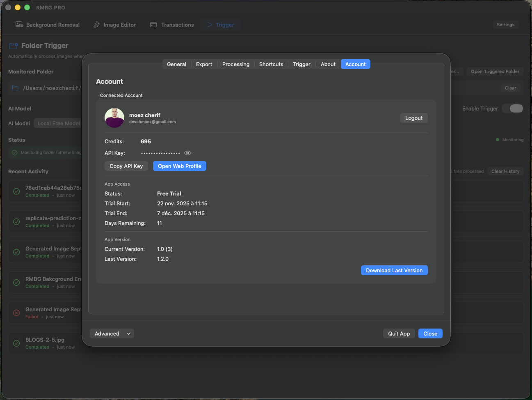Click the Trigger play icon
Viewport: 532px width, 400px height.
click(210, 25)
